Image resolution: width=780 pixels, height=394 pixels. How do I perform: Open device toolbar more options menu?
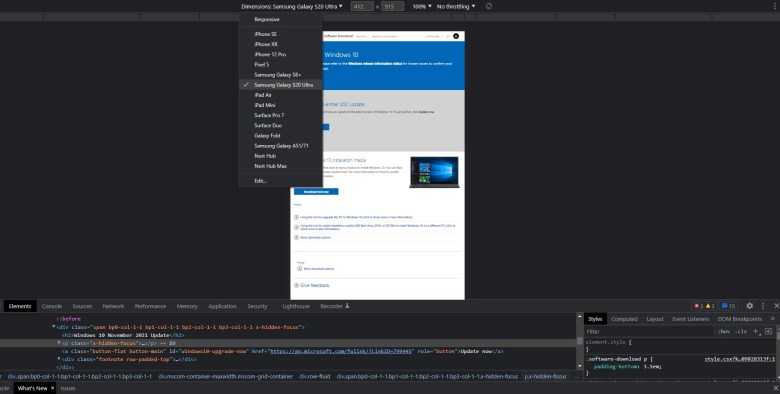tap(775, 6)
